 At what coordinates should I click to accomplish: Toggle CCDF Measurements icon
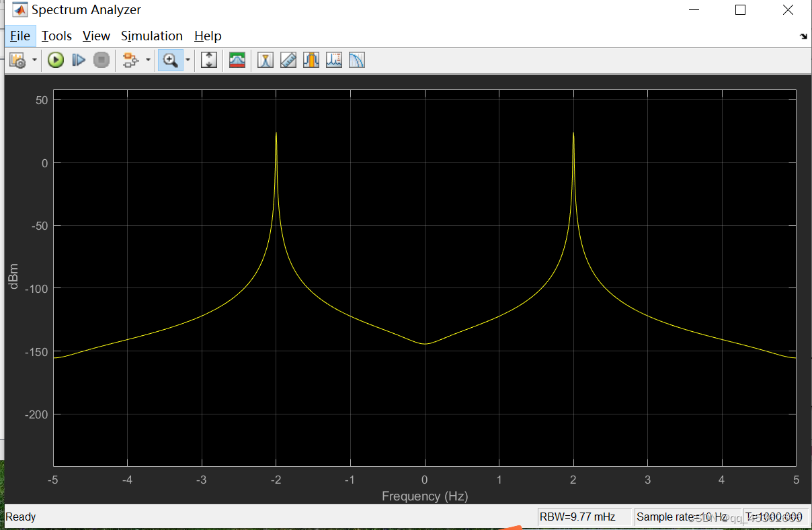pyautogui.click(x=356, y=60)
